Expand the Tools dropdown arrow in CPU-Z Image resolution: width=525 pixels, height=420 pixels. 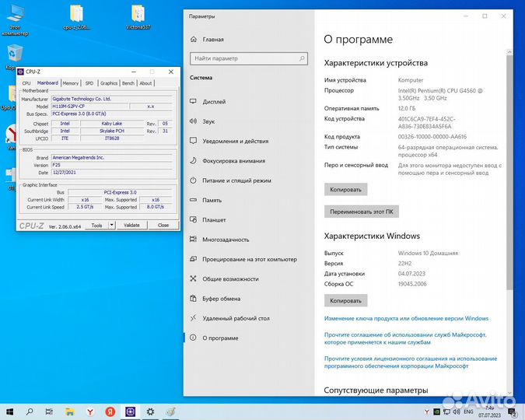pos(112,225)
